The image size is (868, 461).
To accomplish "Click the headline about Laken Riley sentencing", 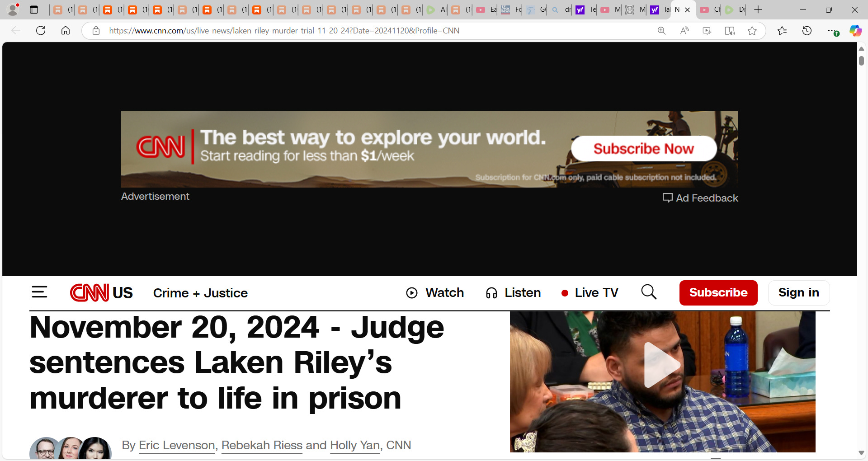I will (x=237, y=362).
